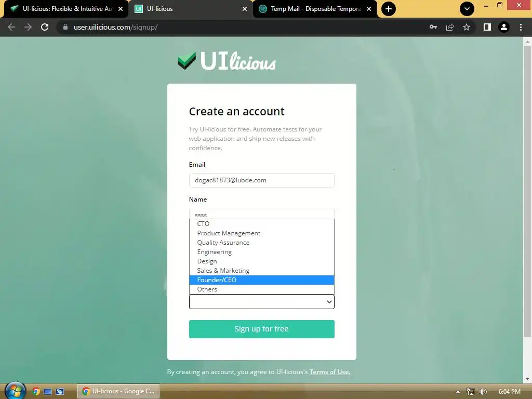Open the volume speaker tray icon
The height and width of the screenshot is (399, 532).
tap(483, 392)
